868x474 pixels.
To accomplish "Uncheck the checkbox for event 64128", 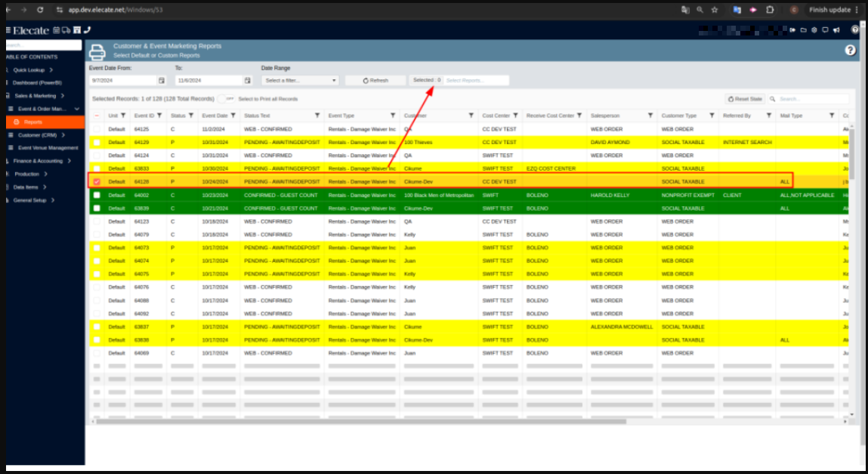I will click(x=97, y=182).
